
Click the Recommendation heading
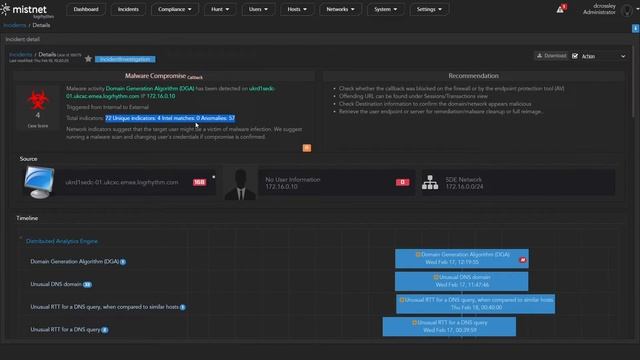473,76
